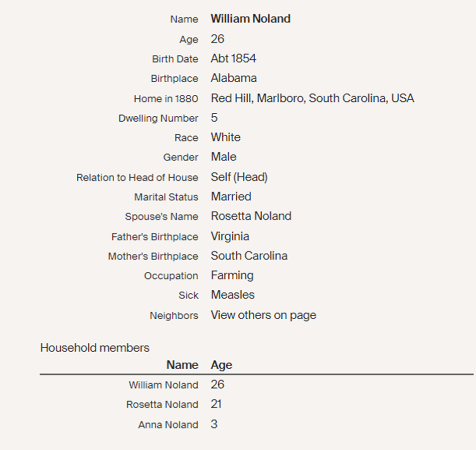This screenshot has width=476, height=450.
Task: Click the birth date value "Abt 1854"
Action: tap(233, 58)
